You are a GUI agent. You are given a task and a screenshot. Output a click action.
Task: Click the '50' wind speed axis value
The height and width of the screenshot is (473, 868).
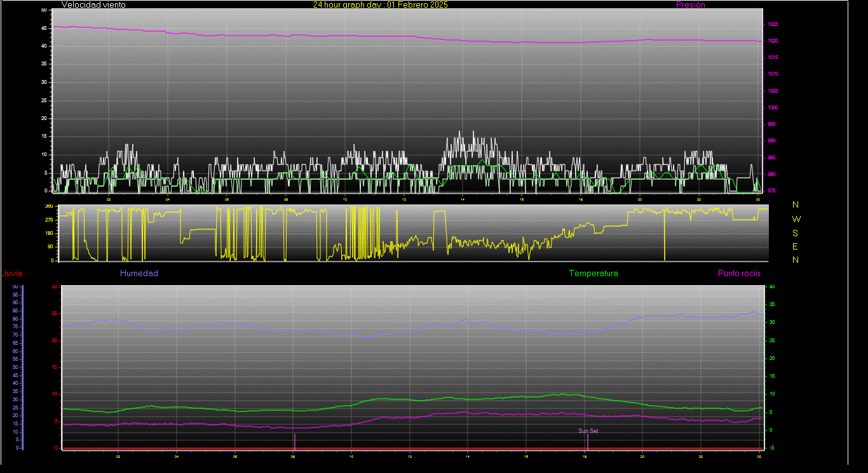click(x=44, y=10)
